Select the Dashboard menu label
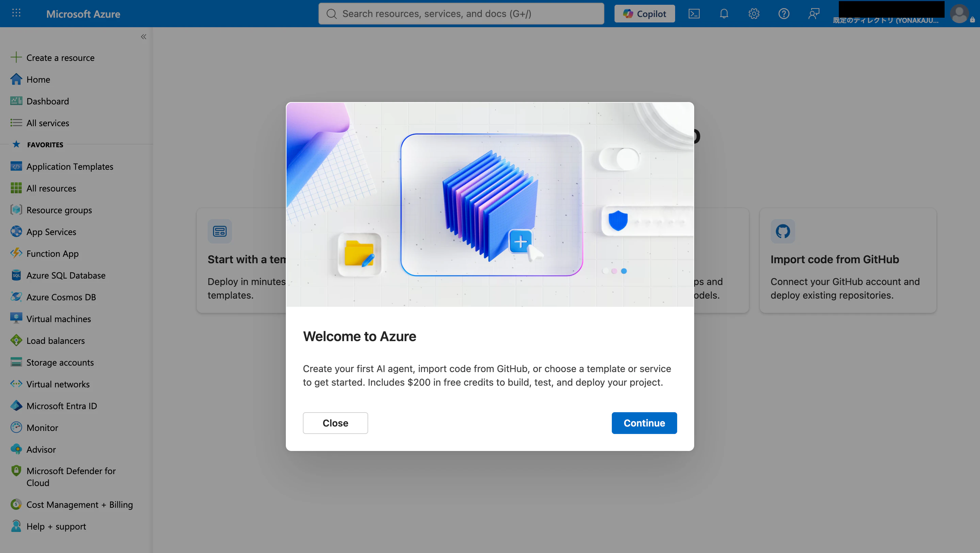Viewport: 980px width, 553px height. [x=48, y=101]
